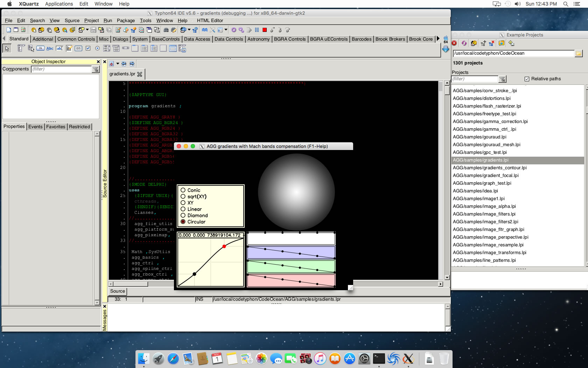Click the purple gear Build icon
Screen dimensions: 588x368
(234, 30)
